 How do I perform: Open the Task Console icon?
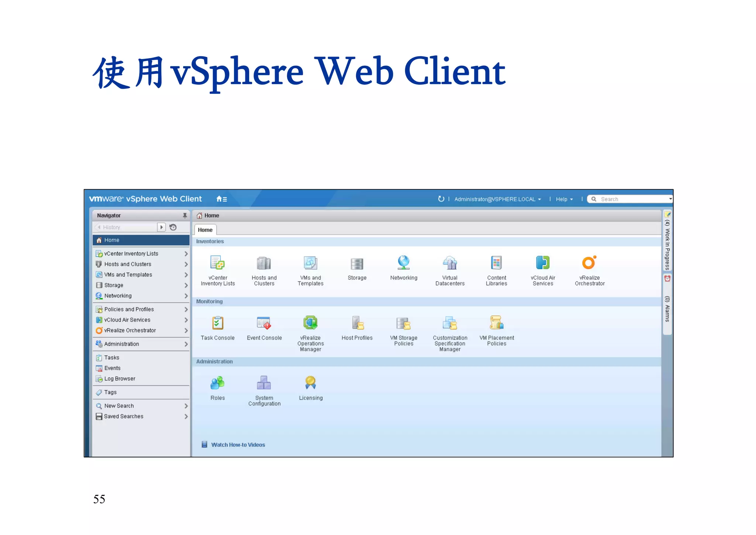[x=217, y=323]
